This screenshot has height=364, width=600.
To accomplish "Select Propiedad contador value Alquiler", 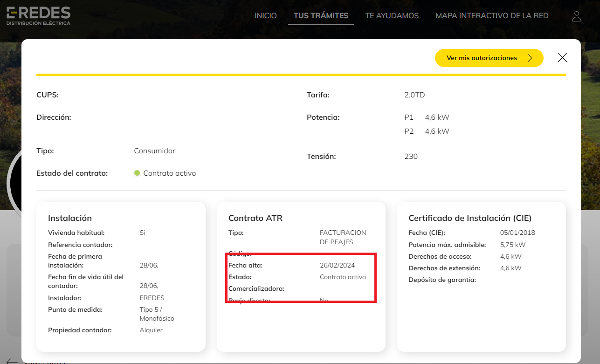I will 151,330.
